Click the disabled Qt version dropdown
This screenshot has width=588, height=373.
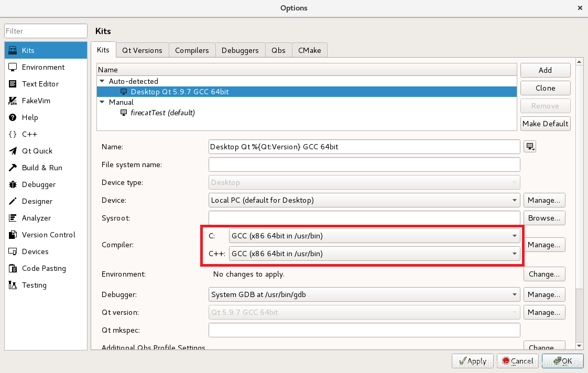tap(364, 312)
